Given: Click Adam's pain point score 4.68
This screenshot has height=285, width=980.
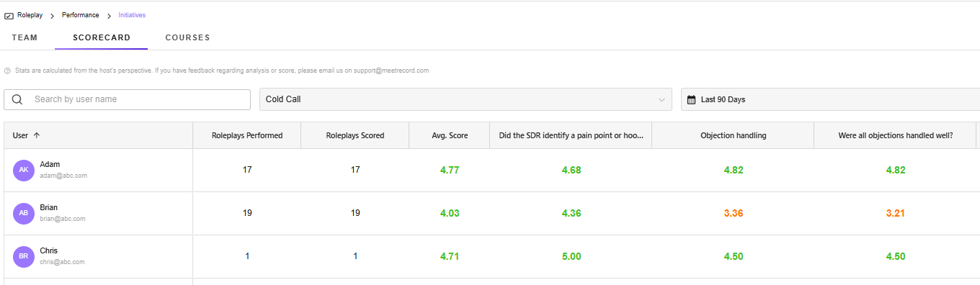Looking at the screenshot, I should pyautogui.click(x=571, y=170).
